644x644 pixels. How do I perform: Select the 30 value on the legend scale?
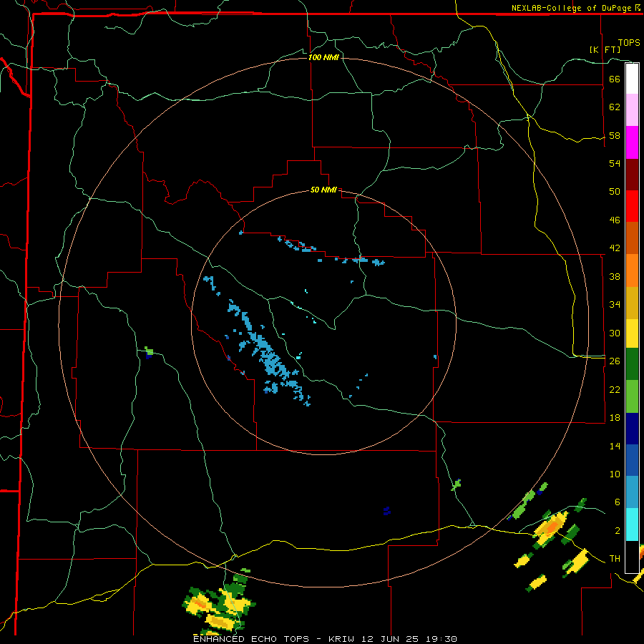[x=615, y=333]
